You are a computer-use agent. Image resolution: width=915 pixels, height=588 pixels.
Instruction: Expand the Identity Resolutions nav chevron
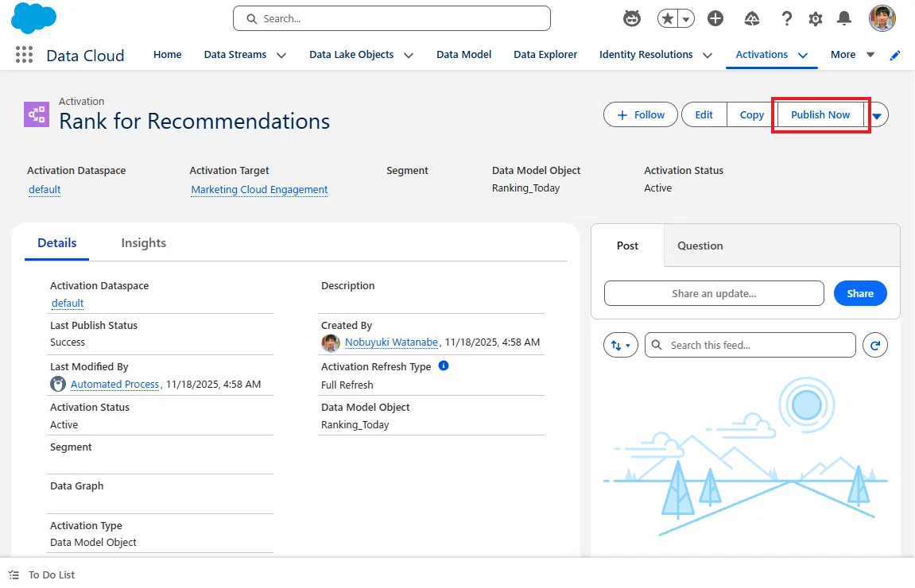coord(708,56)
